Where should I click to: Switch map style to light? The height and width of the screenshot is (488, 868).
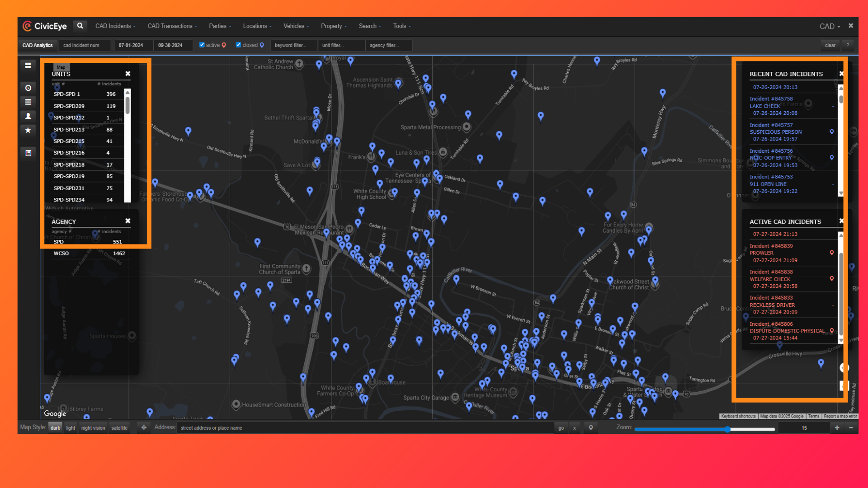point(71,428)
